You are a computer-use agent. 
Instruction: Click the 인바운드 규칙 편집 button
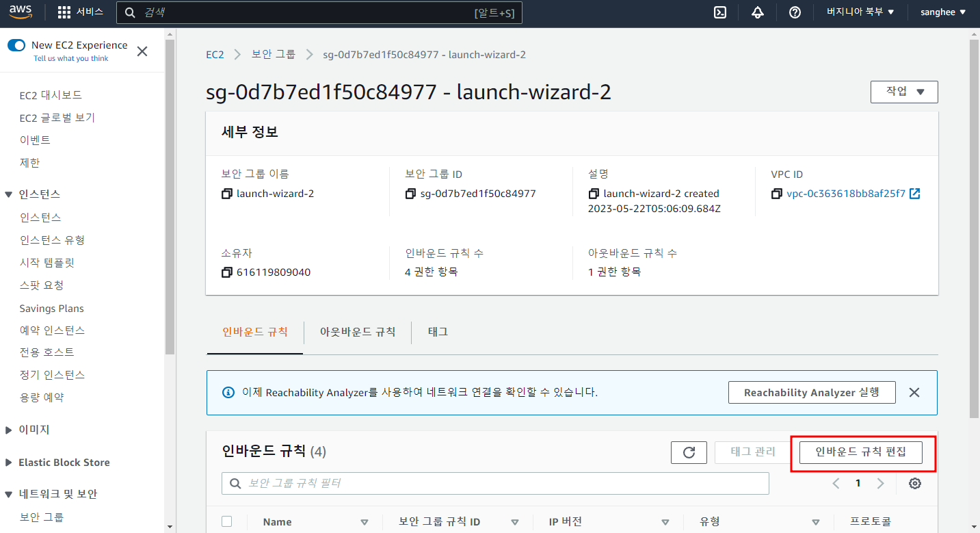pos(860,452)
